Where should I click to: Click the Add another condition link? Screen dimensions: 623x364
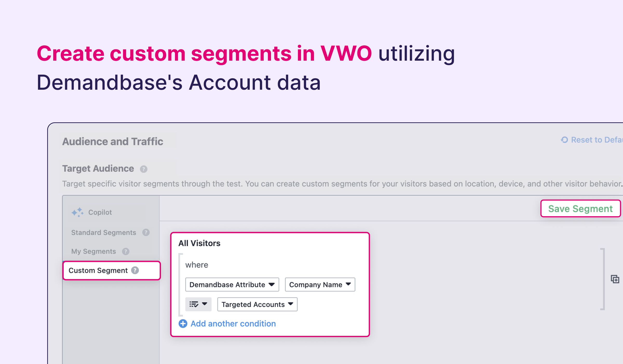[233, 324]
